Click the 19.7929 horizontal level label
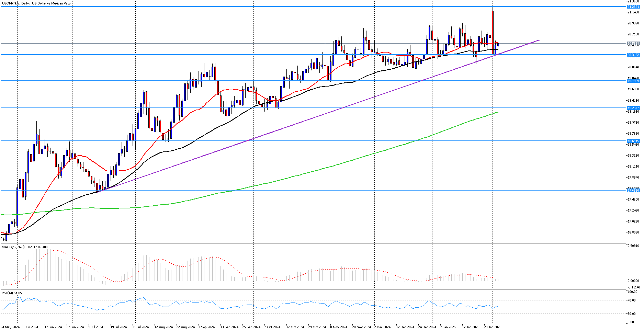Screen dimensions: 644x331 point(633,81)
